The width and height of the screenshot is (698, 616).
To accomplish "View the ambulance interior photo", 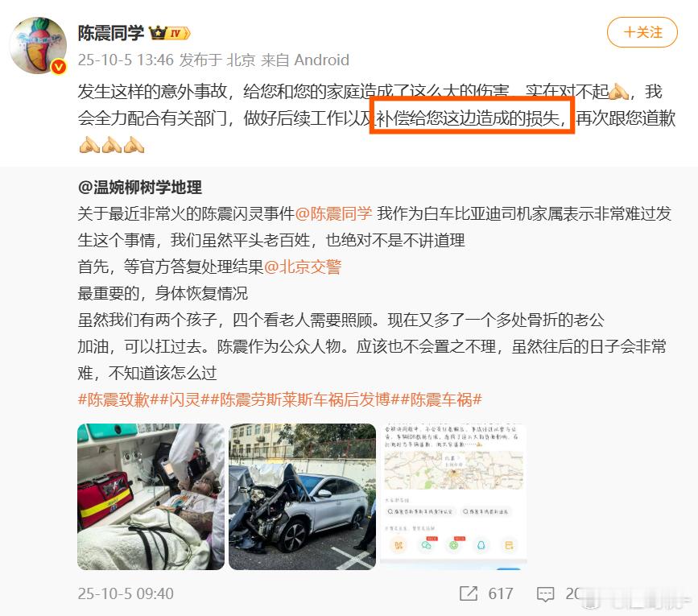I will point(151,497).
